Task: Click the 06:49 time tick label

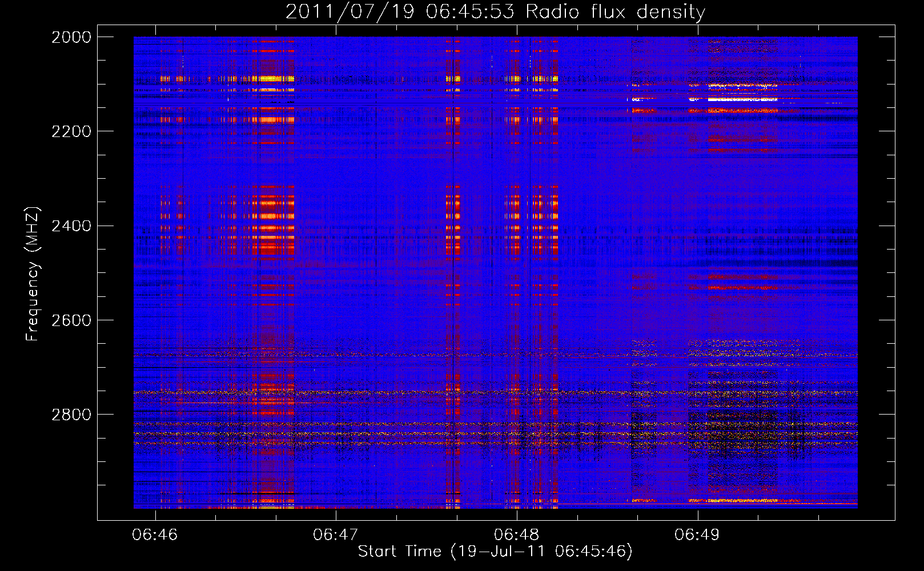Action: [697, 535]
